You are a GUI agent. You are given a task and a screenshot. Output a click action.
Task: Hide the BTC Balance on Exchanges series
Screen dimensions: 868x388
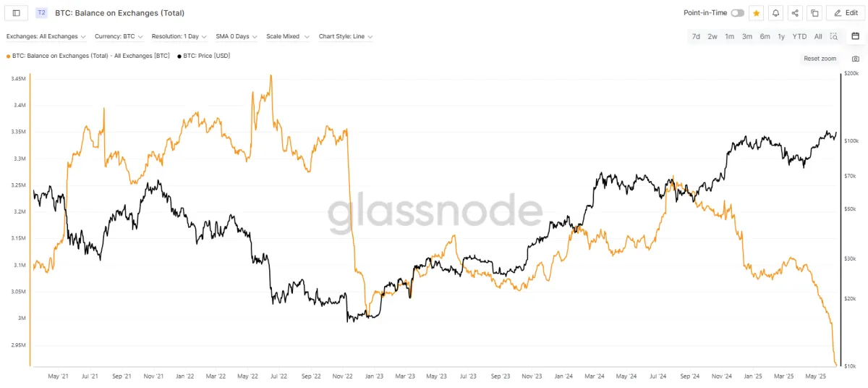(90, 55)
